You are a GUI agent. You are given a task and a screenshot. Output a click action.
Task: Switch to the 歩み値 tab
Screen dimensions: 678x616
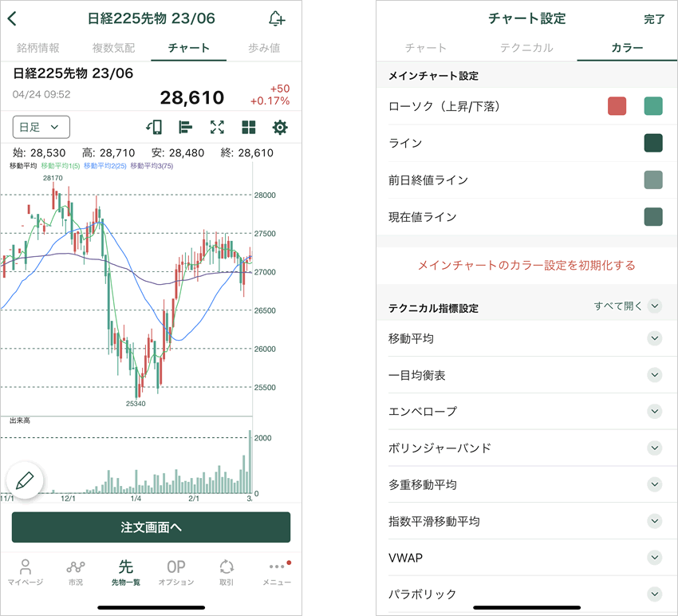pos(264,48)
